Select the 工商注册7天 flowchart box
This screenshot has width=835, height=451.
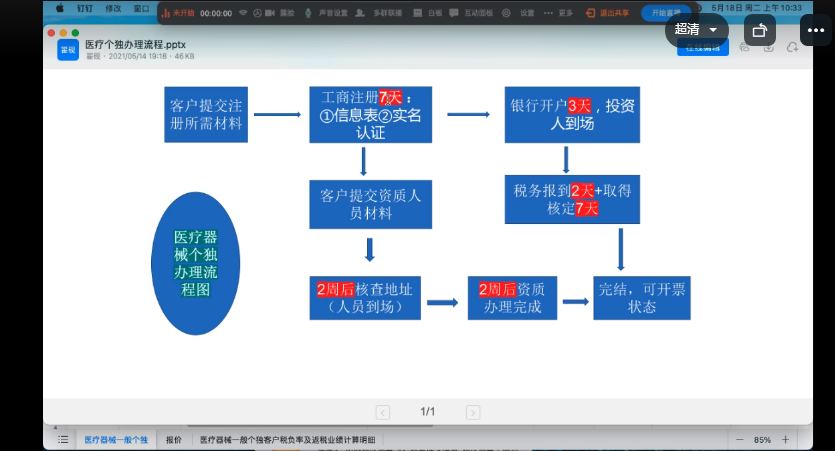coord(371,114)
